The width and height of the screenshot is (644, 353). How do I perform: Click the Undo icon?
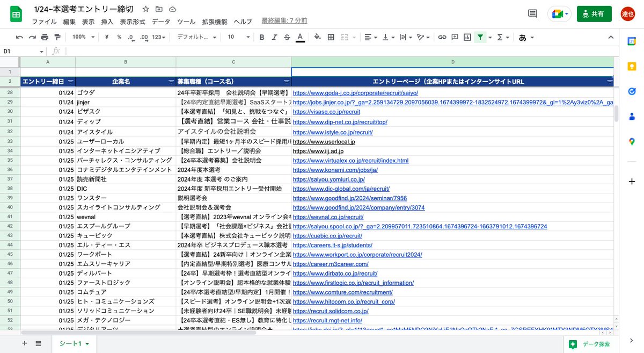click(x=19, y=37)
